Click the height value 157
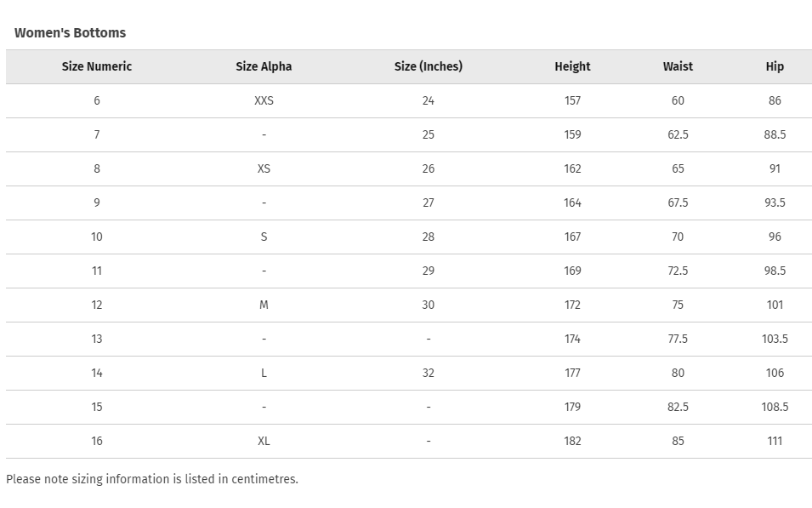The image size is (812, 508). pos(572,100)
